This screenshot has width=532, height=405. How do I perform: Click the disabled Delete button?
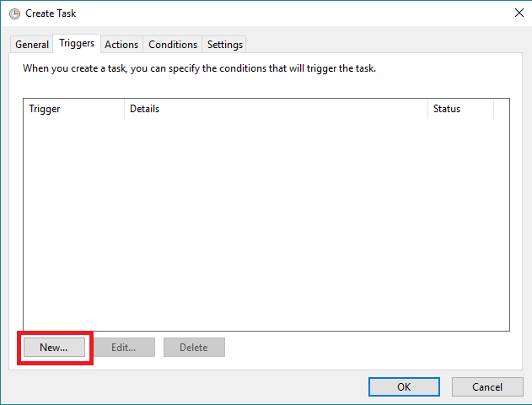pos(194,348)
